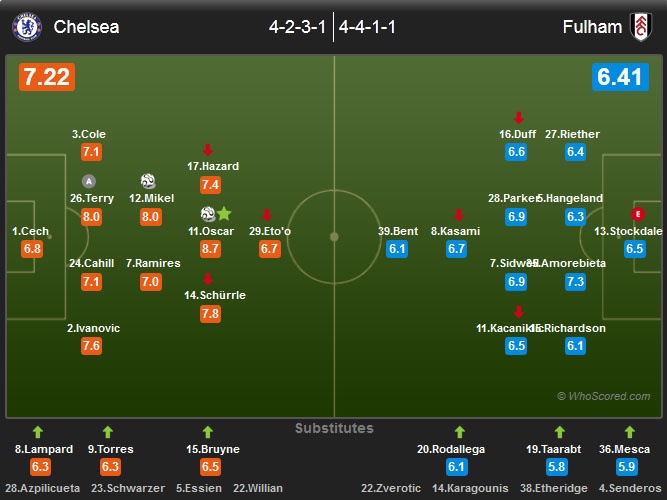Click the Chelsea club crest

pyautogui.click(x=28, y=27)
